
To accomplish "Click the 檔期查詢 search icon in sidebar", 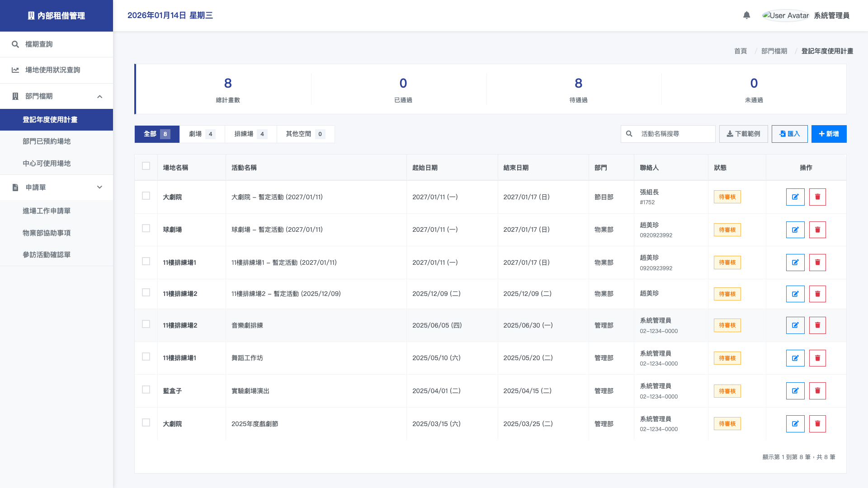I will (x=15, y=44).
